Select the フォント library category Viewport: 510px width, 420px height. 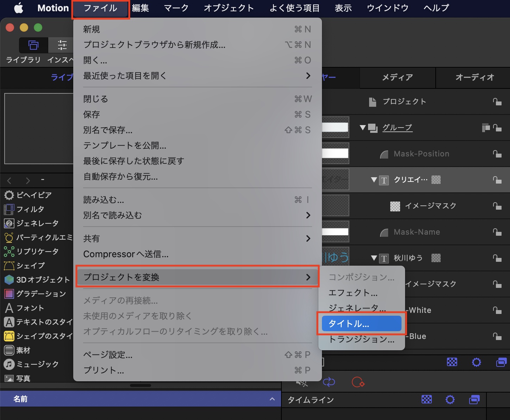[37, 308]
